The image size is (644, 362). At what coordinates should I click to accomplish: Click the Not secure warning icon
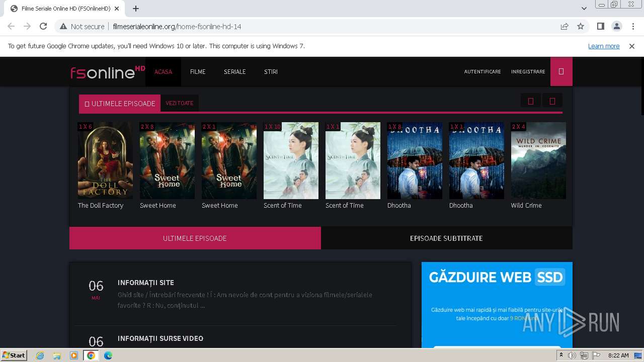63,26
